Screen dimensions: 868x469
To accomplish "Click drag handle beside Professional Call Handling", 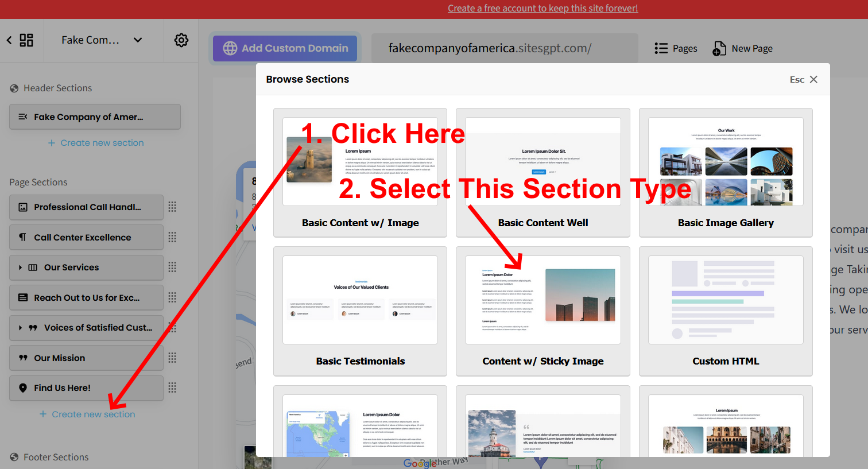I will 172,207.
